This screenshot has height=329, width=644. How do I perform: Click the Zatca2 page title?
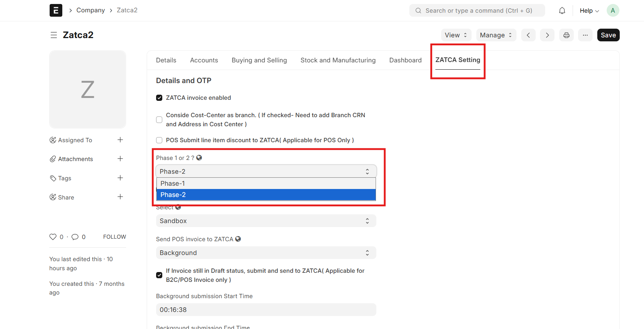click(x=78, y=35)
